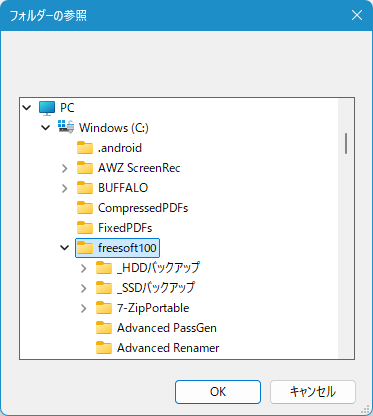
Task: Confirm selection with the OK button
Action: coord(218,392)
